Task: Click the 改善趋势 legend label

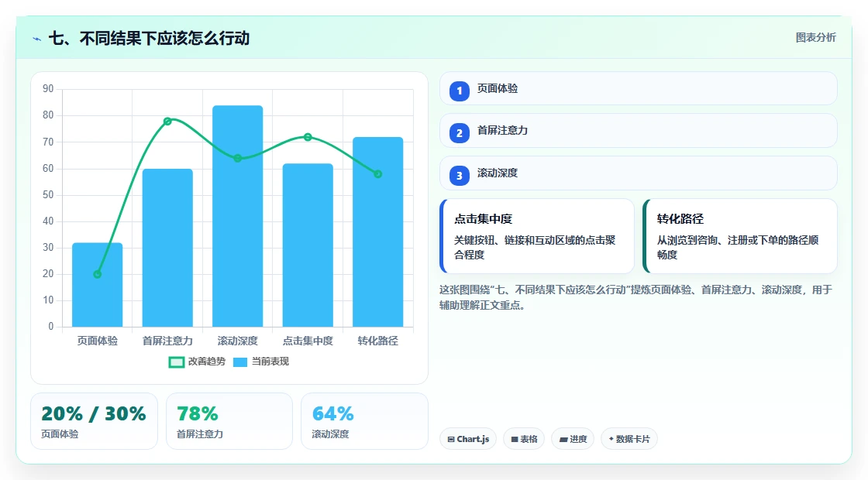Action: tap(206, 362)
